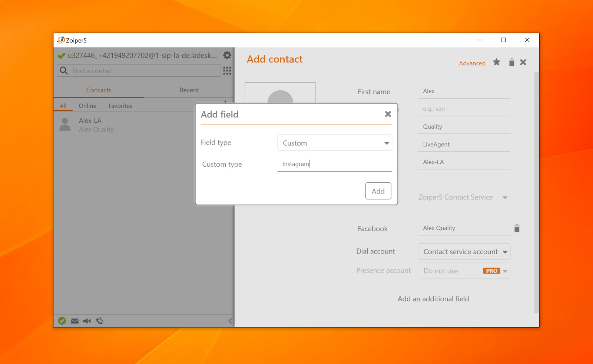Open the Dial account dropdown
This screenshot has width=593, height=364.
pos(464,252)
